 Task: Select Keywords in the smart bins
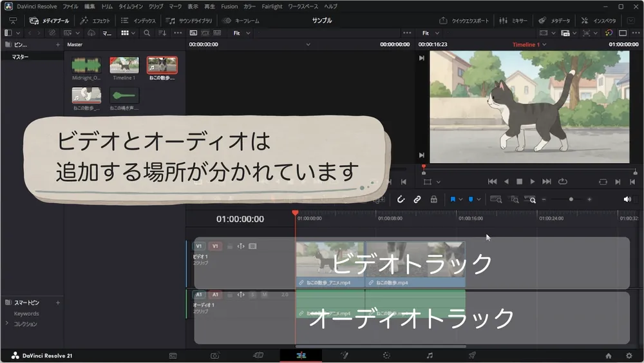26,313
